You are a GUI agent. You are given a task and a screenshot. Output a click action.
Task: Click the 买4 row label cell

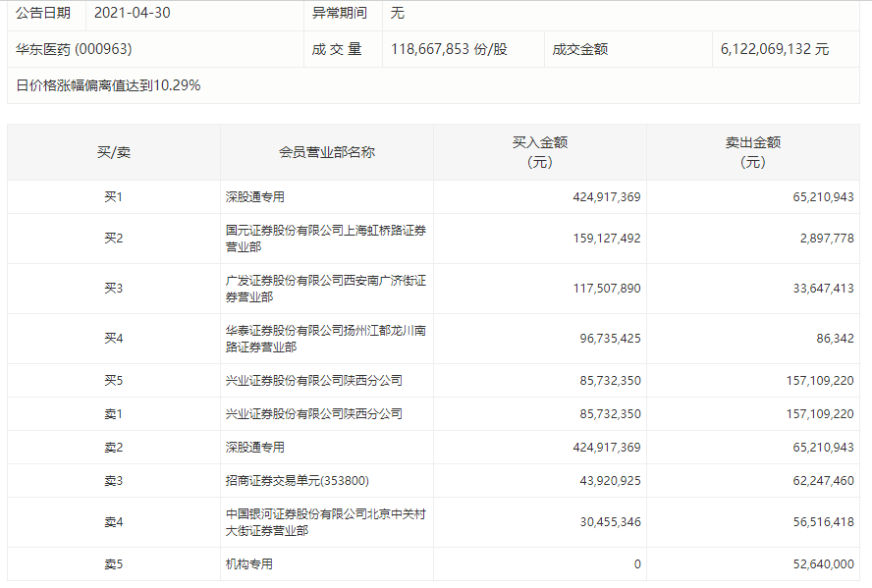click(113, 339)
